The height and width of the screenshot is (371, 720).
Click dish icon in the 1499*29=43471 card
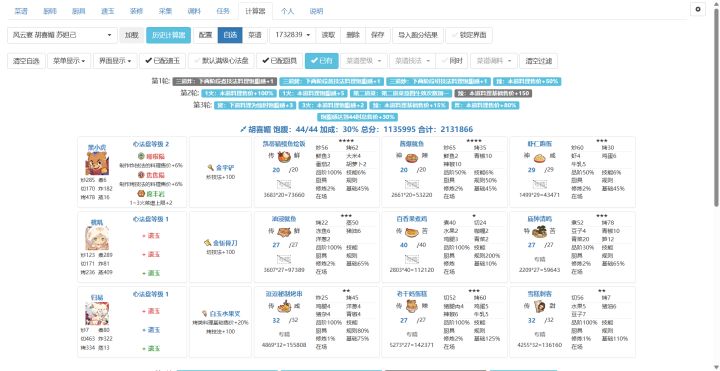click(539, 157)
